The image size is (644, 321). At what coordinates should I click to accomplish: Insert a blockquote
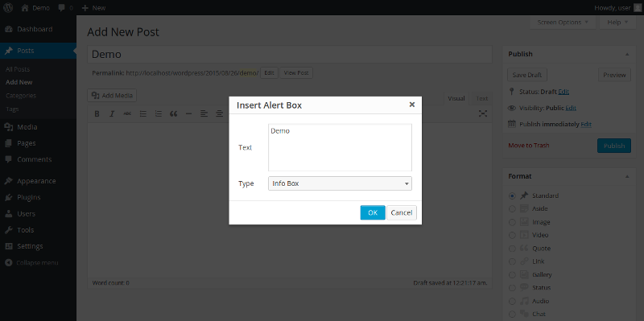click(x=173, y=113)
